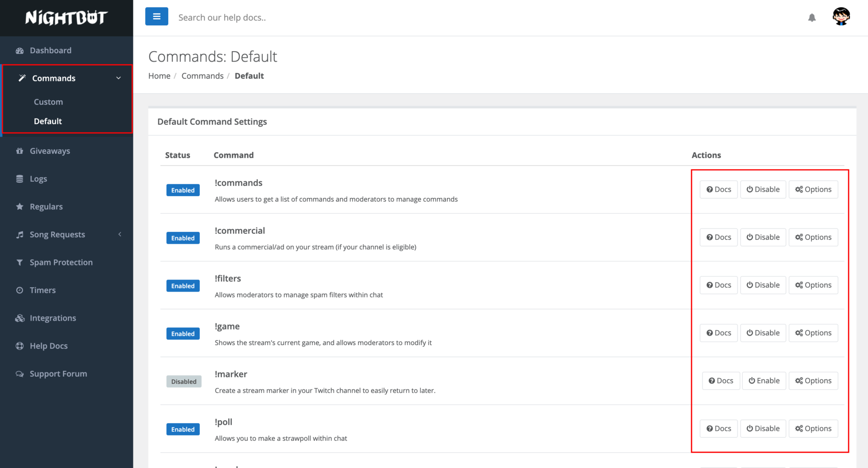Screen dimensions: 868x468
Task: Disable the !poll command
Action: click(763, 429)
